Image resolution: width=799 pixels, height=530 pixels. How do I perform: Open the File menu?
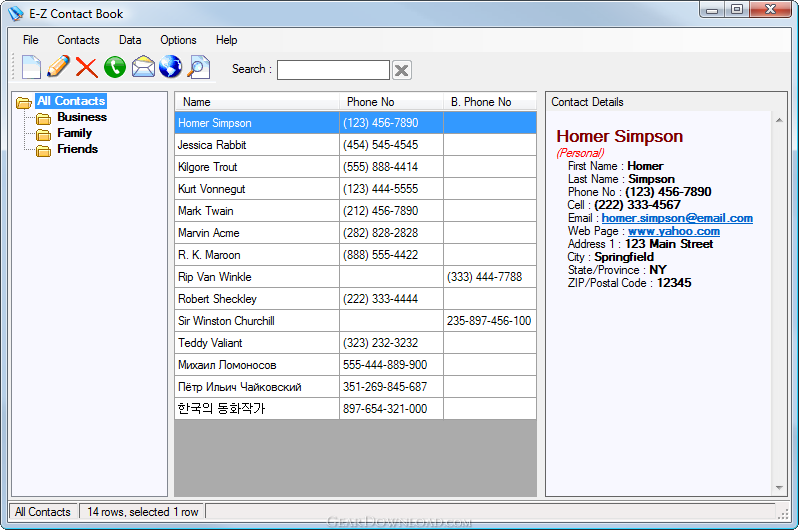point(31,40)
